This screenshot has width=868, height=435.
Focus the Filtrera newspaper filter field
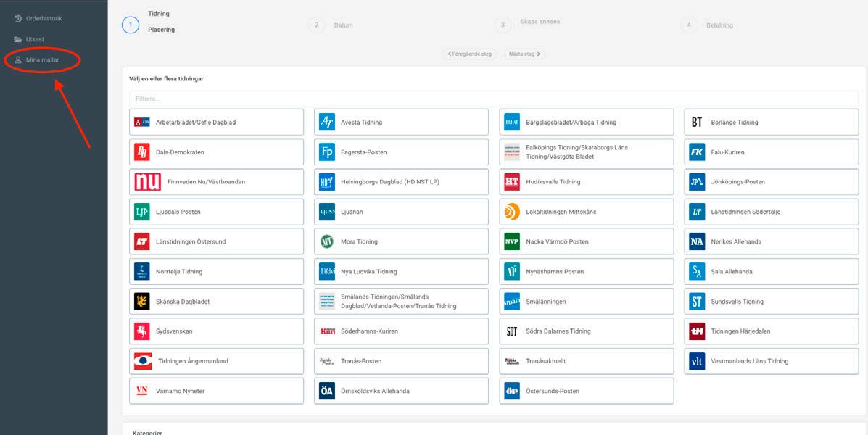point(494,99)
